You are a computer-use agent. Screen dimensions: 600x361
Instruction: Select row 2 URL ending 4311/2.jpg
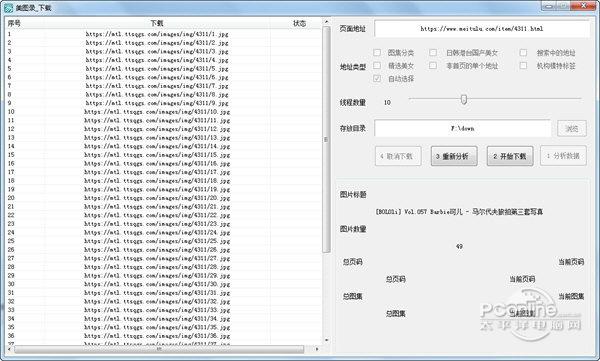(157, 43)
